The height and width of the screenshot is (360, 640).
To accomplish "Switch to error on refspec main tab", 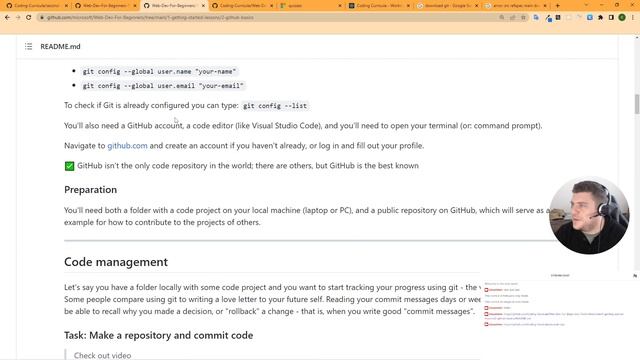I will pyautogui.click(x=515, y=6).
